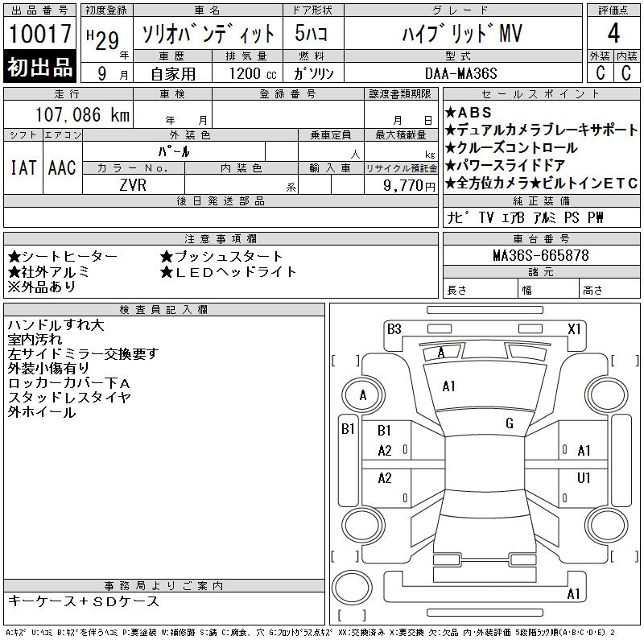Screen dimensions: 644x644
Task: Select the G mark on the windshield
Action: tap(510, 423)
